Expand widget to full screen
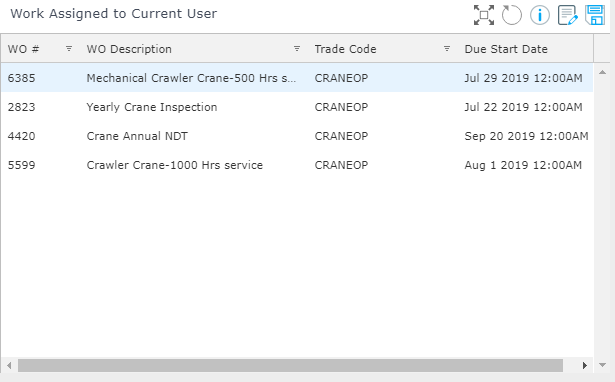The width and height of the screenshot is (615, 382). (x=484, y=15)
